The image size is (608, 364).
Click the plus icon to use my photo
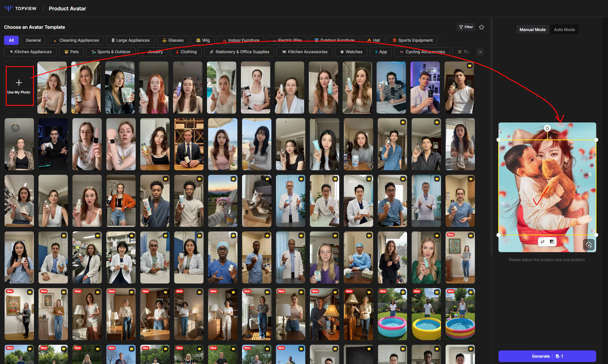click(19, 83)
